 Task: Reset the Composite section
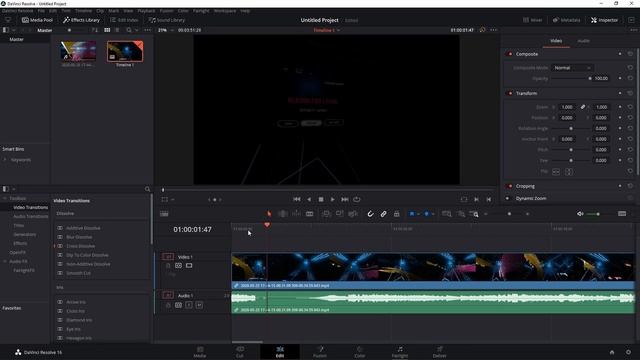(630, 54)
